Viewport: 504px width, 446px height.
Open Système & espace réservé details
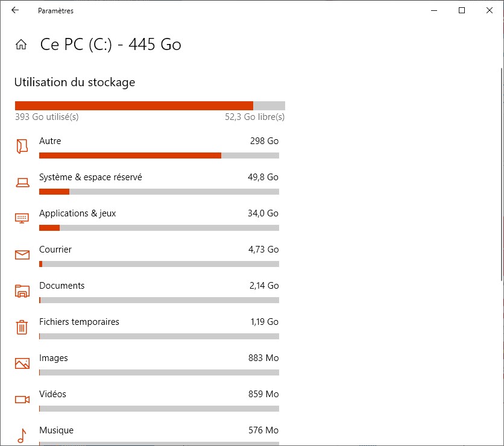click(x=90, y=177)
